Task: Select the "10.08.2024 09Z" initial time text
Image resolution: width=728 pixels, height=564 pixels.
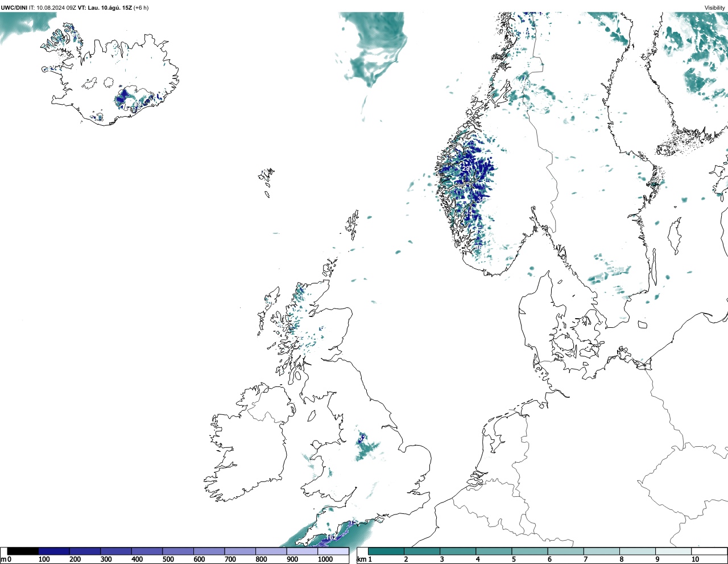Action: click(56, 7)
